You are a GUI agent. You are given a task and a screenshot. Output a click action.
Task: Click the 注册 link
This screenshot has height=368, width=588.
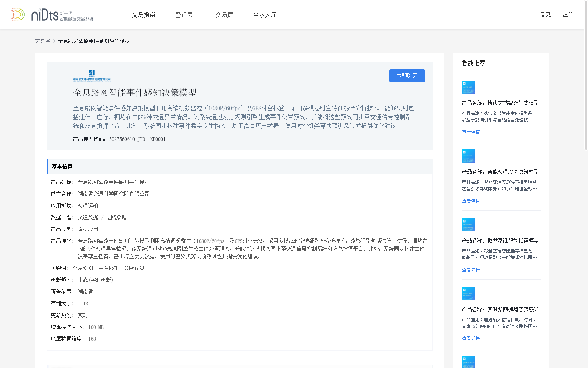(568, 15)
